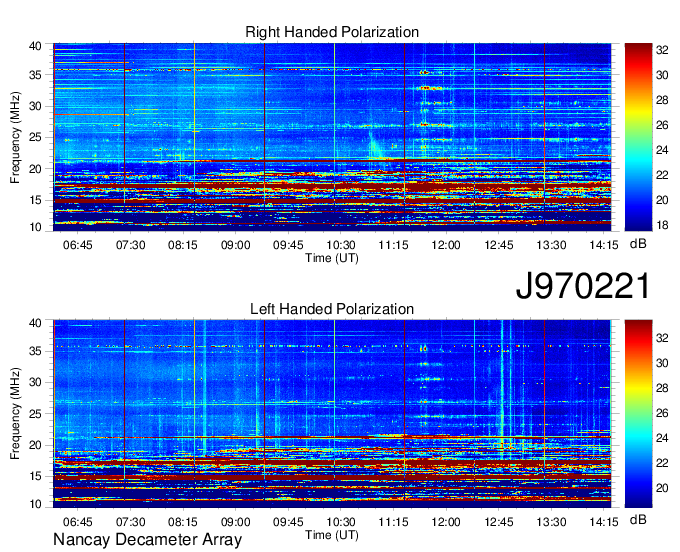This screenshot has height=552, width=680.
Task: Click the 32 value on Left Handed color bar
Action: pyautogui.click(x=662, y=338)
